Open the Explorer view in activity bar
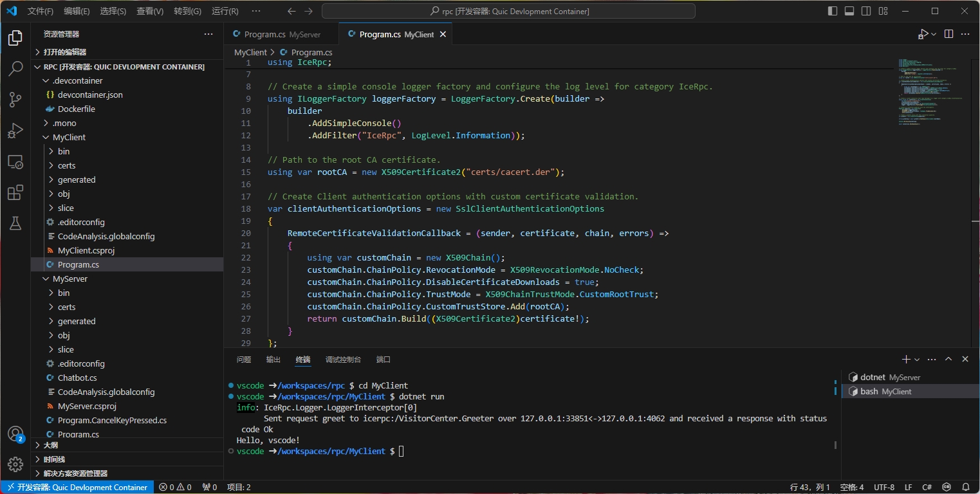Screen dimensions: 980x494 [x=15, y=38]
